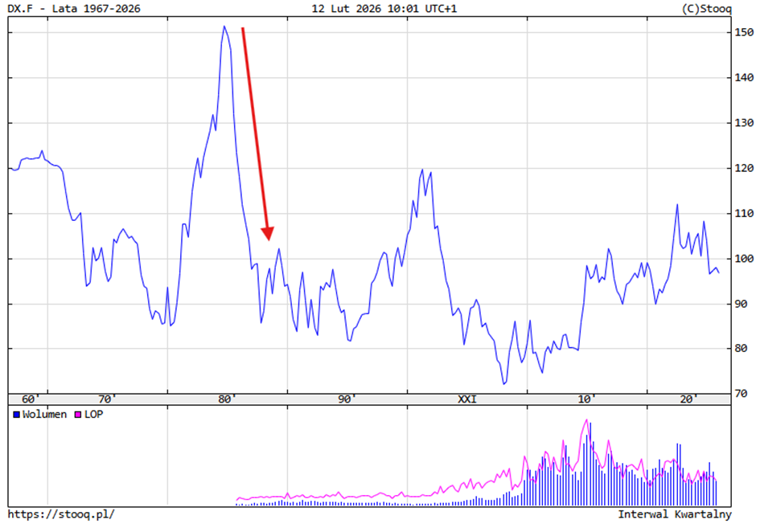This screenshot has width=760, height=532.
Task: Click the 150 value on price axis
Action: pos(743,33)
